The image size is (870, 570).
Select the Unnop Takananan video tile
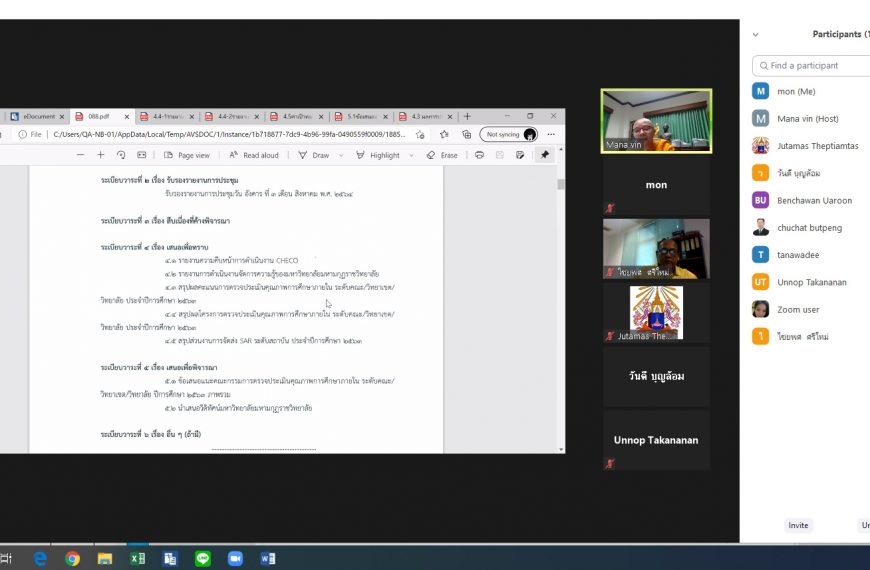(656, 440)
